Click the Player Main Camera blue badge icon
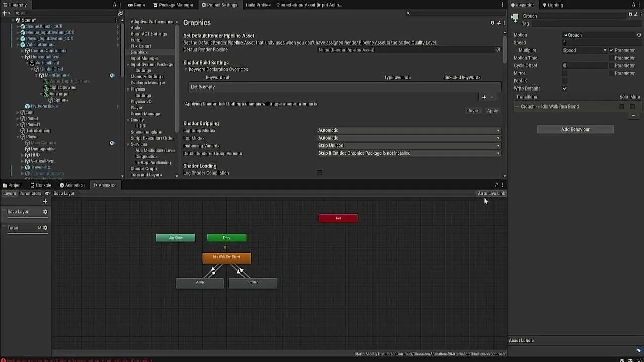 pyautogui.click(x=112, y=143)
